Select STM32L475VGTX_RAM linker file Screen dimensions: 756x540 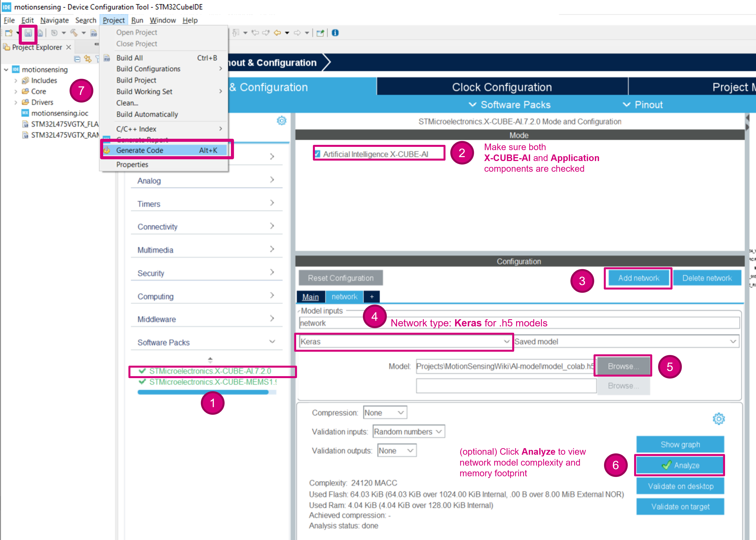pyautogui.click(x=61, y=135)
